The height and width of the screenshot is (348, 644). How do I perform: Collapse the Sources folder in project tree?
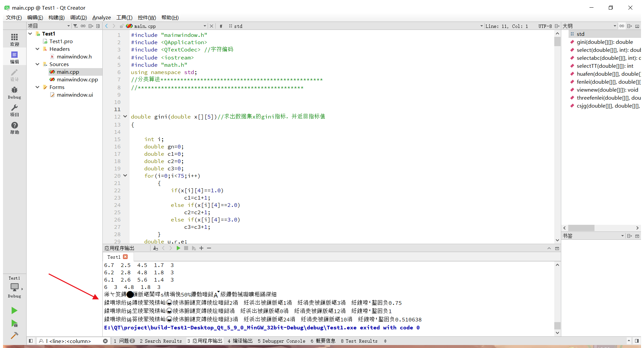pyautogui.click(x=37, y=64)
